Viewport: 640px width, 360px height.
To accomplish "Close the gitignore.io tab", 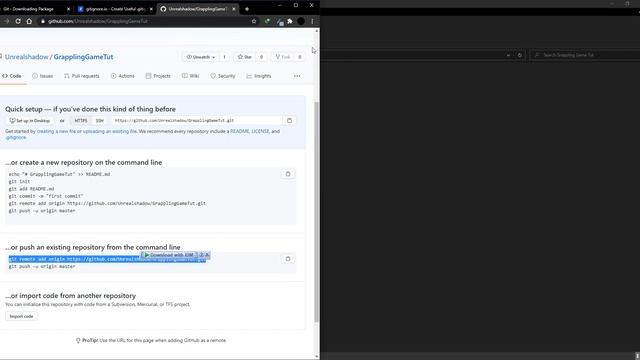I will coord(151,9).
